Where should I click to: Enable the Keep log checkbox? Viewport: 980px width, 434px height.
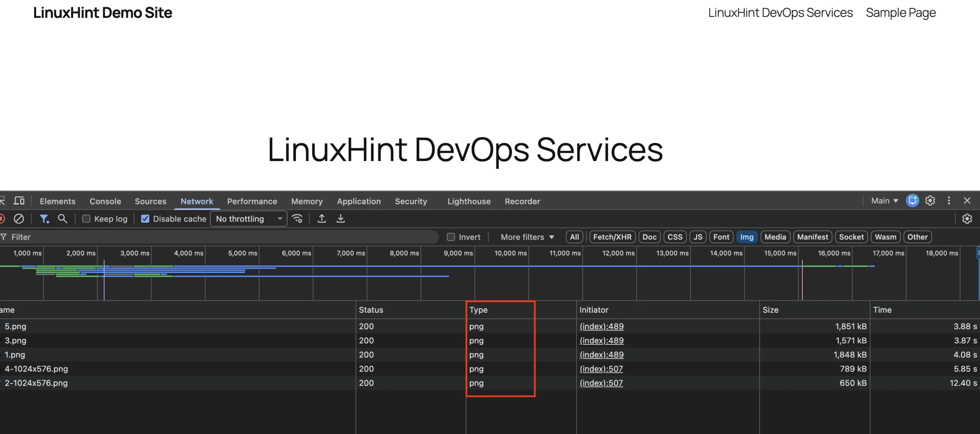tap(86, 219)
